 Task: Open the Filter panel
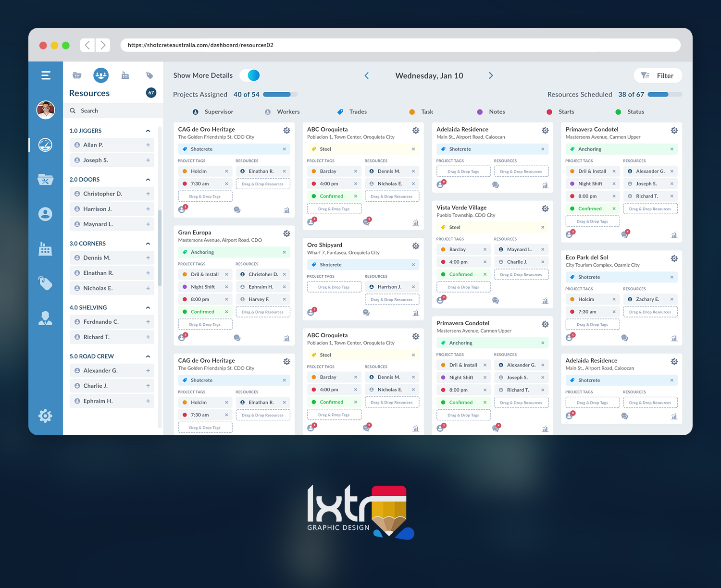pos(658,75)
